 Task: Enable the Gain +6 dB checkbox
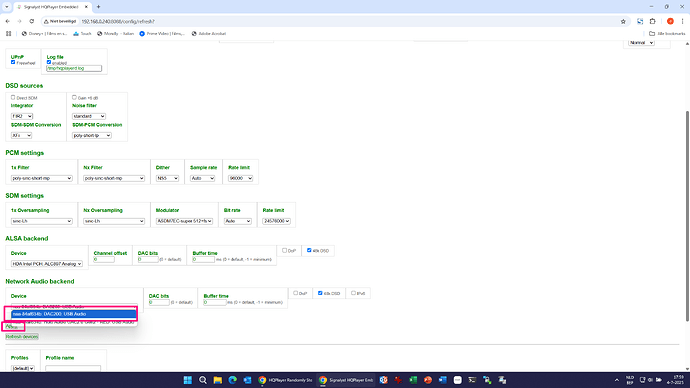click(74, 97)
